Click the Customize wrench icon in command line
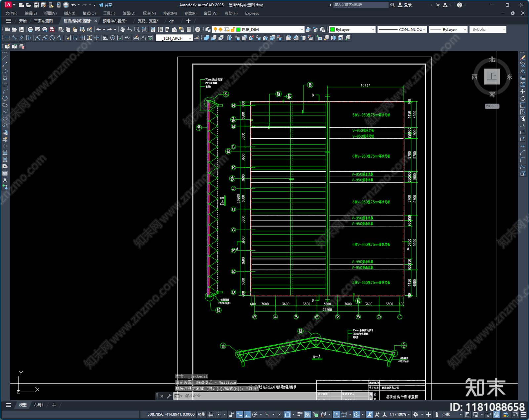529x420 pixels. [169, 396]
